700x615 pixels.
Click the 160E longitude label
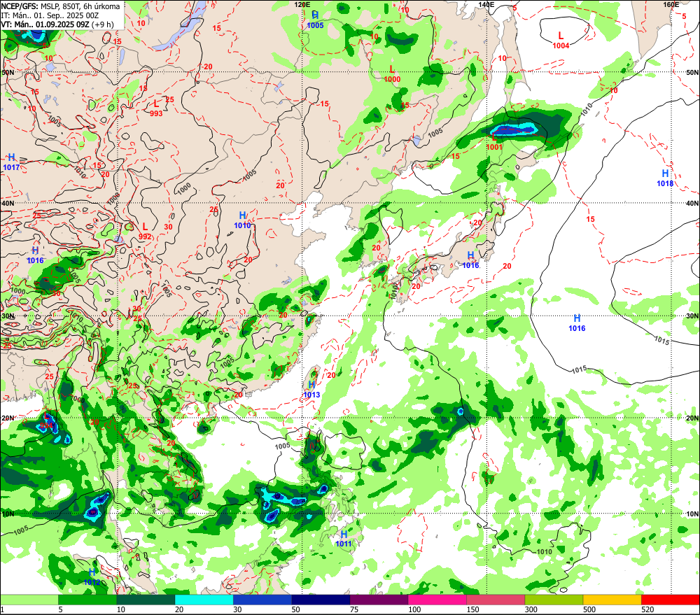pyautogui.click(x=671, y=4)
